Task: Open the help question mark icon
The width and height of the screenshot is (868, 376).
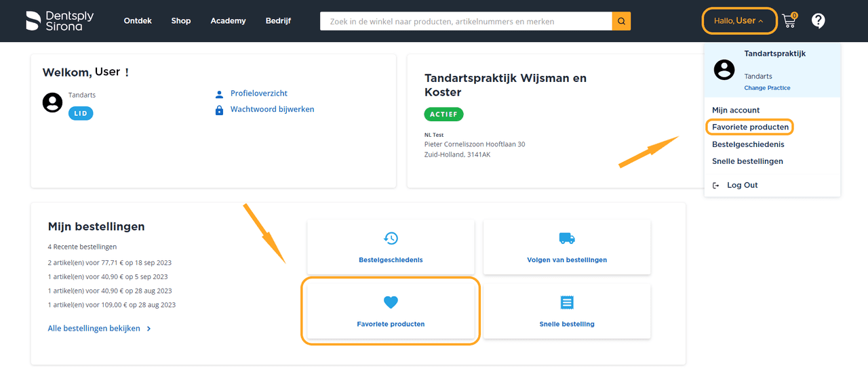Action: click(818, 21)
